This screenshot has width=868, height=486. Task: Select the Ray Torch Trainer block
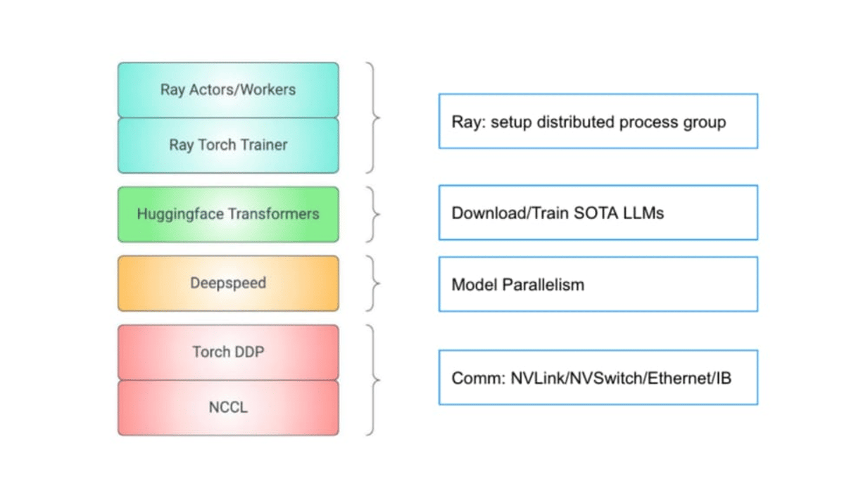(x=228, y=145)
